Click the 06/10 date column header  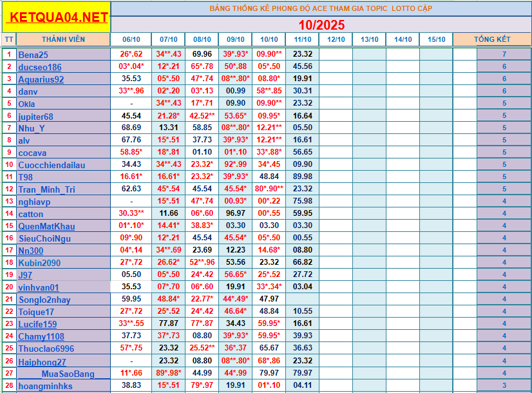[x=131, y=39]
